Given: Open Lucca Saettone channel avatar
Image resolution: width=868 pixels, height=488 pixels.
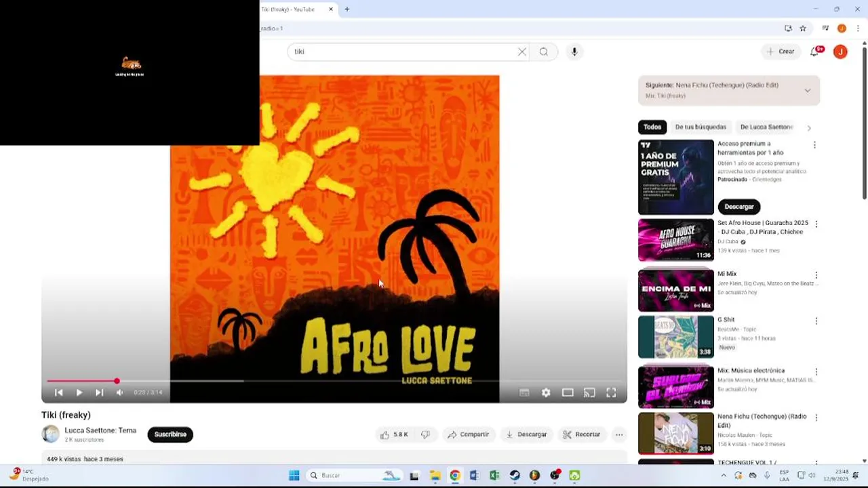Looking at the screenshot, I should pyautogui.click(x=51, y=434).
